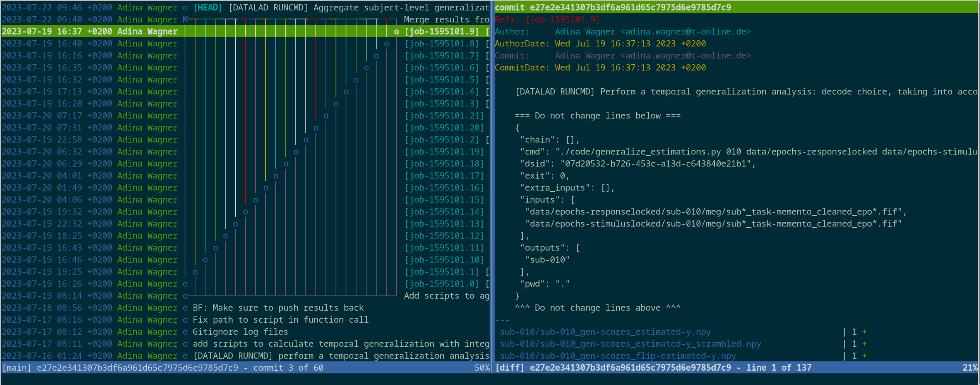Viewport: 980px width, 385px height.
Task: Click the [job-1595101.13] branch label
Action: (444, 224)
